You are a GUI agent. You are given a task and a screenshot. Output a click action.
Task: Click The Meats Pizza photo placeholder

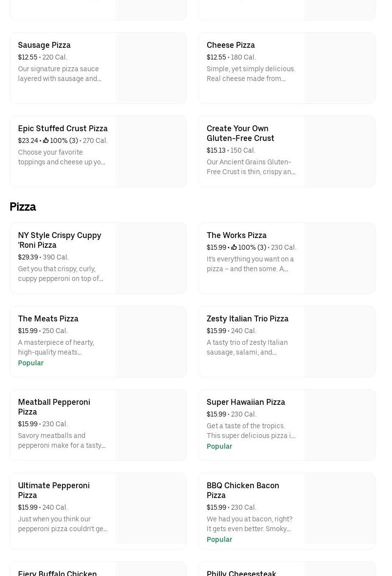151,342
